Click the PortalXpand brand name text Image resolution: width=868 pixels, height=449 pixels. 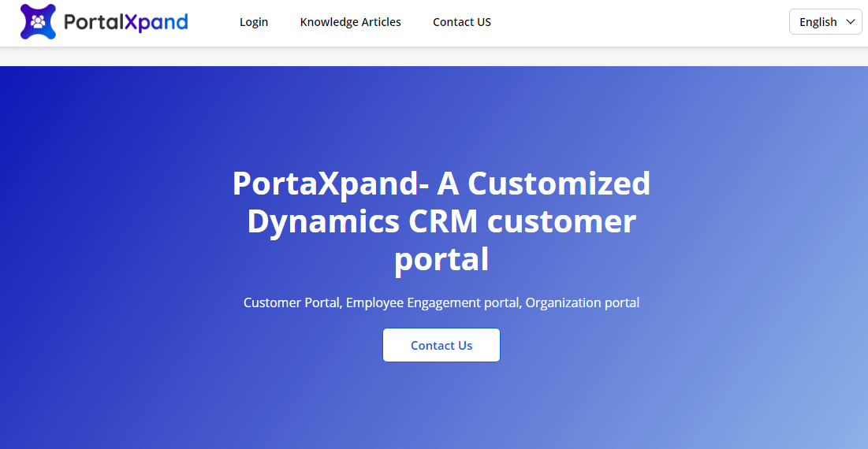125,22
